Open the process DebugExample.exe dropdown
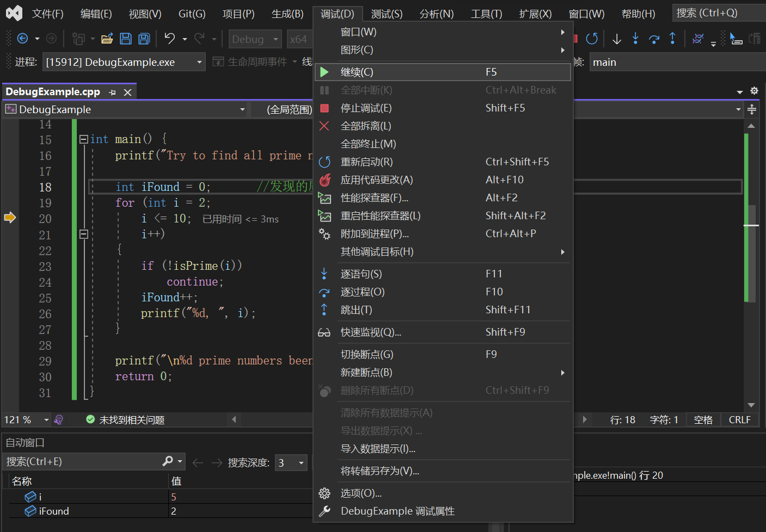The image size is (766, 532). (124, 62)
